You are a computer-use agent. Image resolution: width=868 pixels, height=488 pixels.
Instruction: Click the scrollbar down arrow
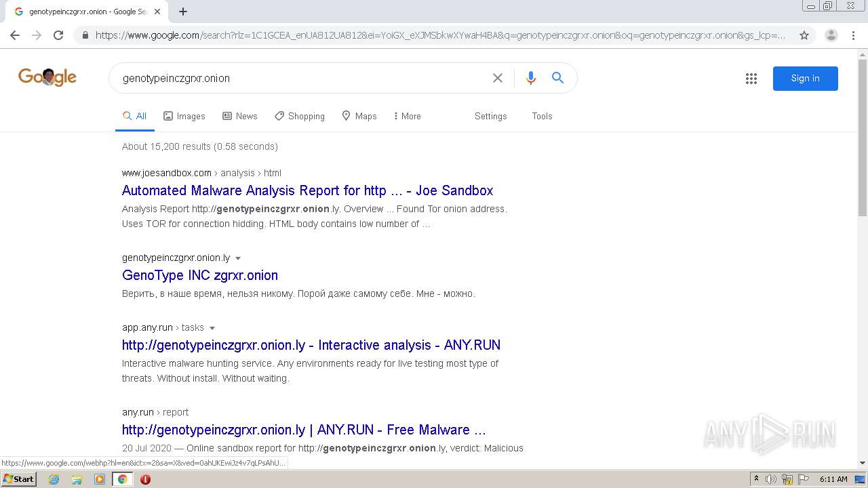[x=863, y=463]
